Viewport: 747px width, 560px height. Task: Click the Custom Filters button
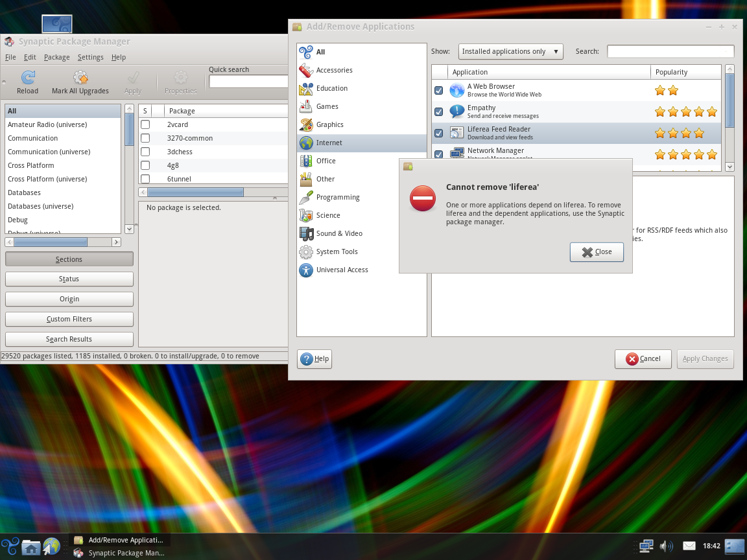coord(69,319)
